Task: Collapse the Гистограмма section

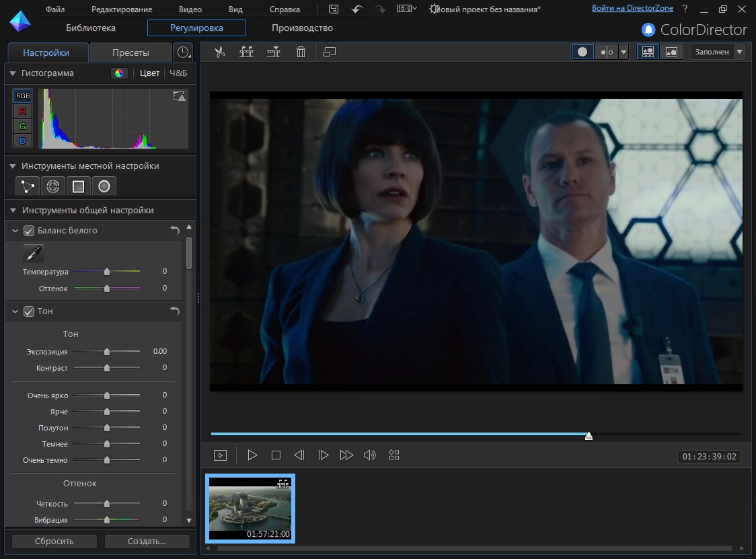Action: [x=13, y=73]
